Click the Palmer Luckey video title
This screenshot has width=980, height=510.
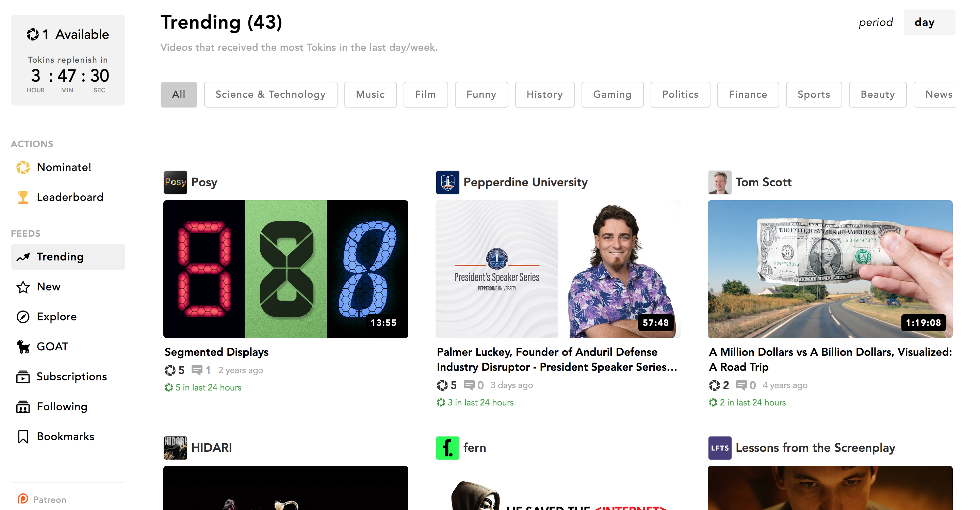coord(557,360)
